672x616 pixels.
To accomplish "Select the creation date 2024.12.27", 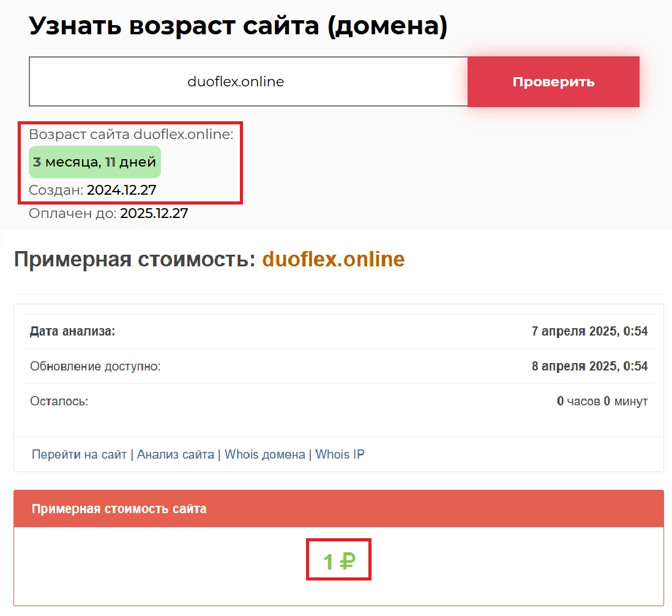I will tap(121, 190).
